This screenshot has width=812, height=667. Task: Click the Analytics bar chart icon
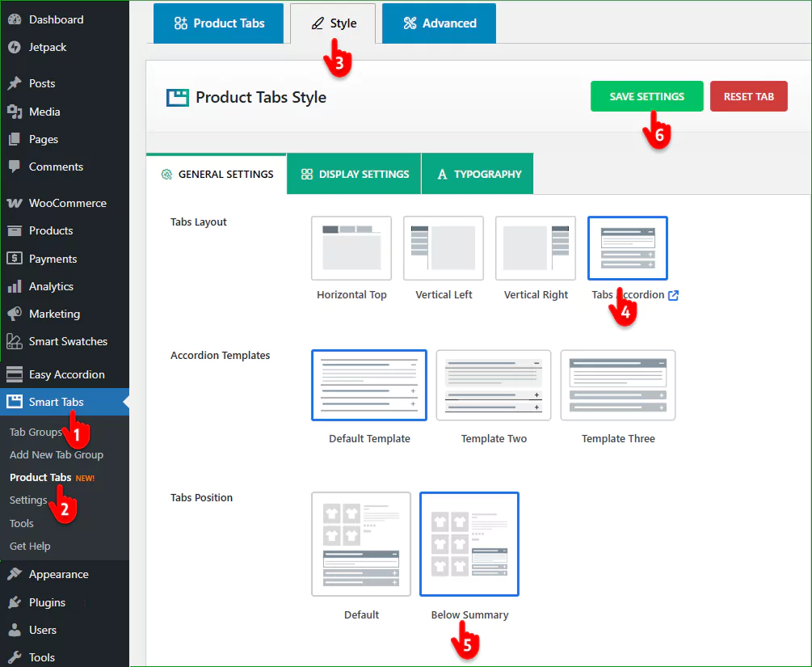(15, 286)
